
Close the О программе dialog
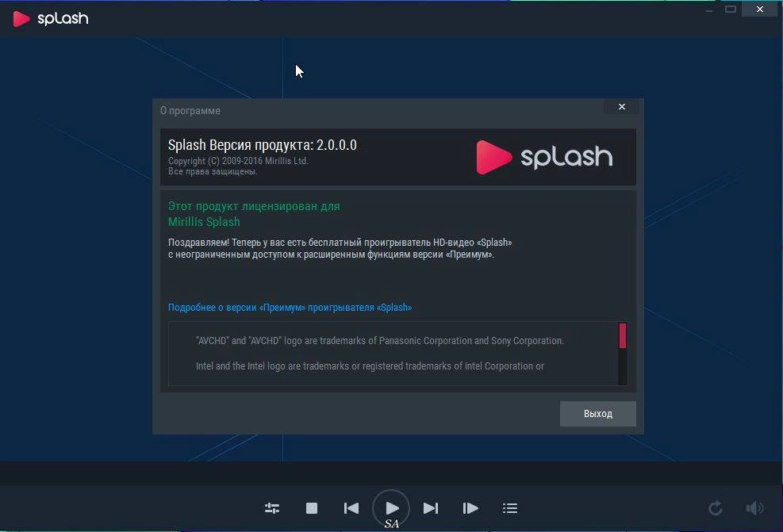(x=622, y=107)
